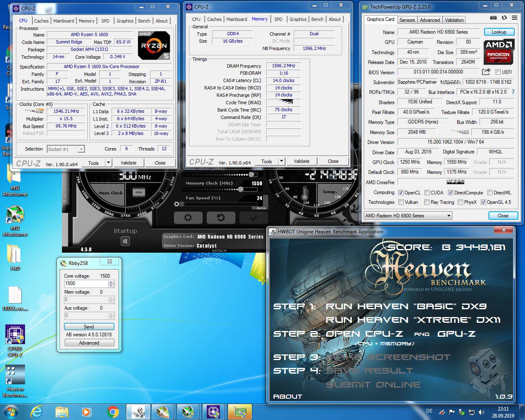Image resolution: width=525 pixels, height=420 pixels.
Task: Switch to Bench tab in memory CPU-Z window
Action: click(317, 19)
